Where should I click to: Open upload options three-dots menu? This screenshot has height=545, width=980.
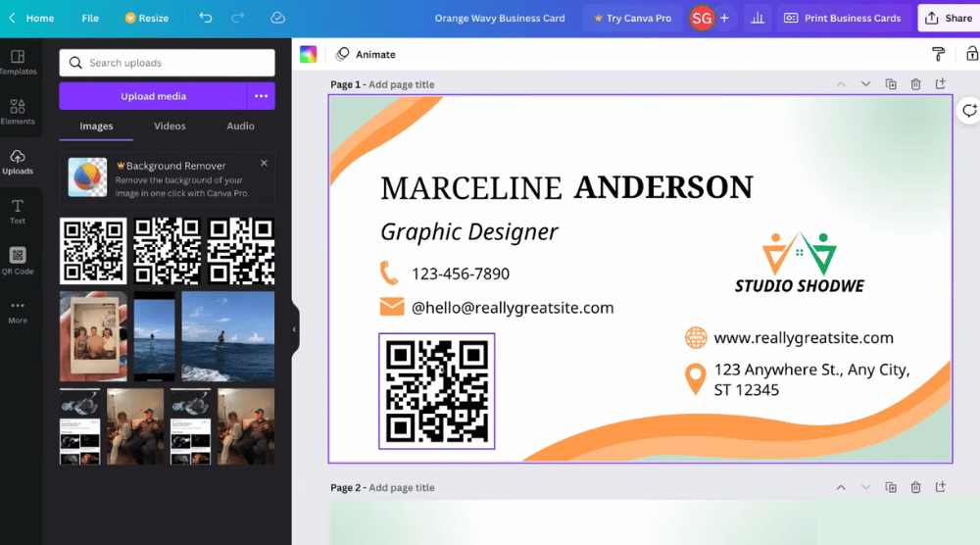262,96
